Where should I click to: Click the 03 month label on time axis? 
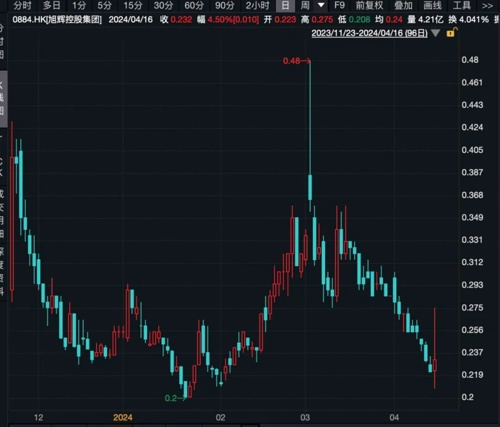[305, 417]
